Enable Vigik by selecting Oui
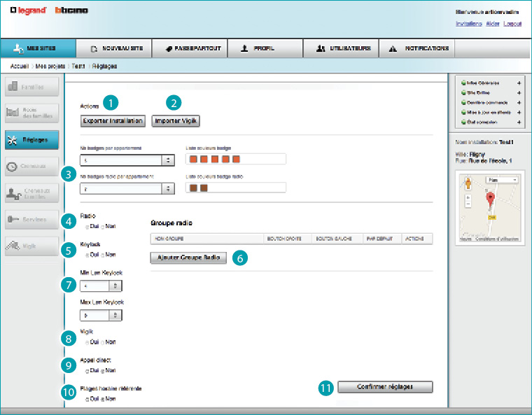The height and width of the screenshot is (415, 532). (87, 342)
